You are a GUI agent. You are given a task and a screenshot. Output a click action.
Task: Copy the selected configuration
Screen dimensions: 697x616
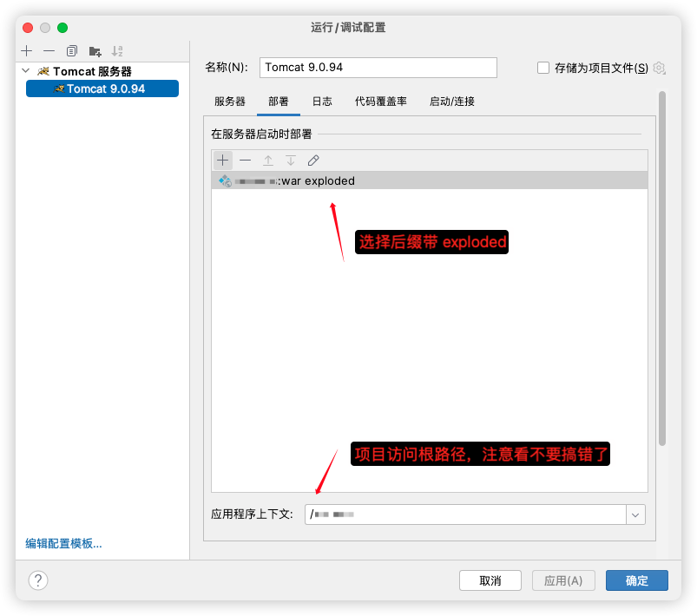(71, 51)
